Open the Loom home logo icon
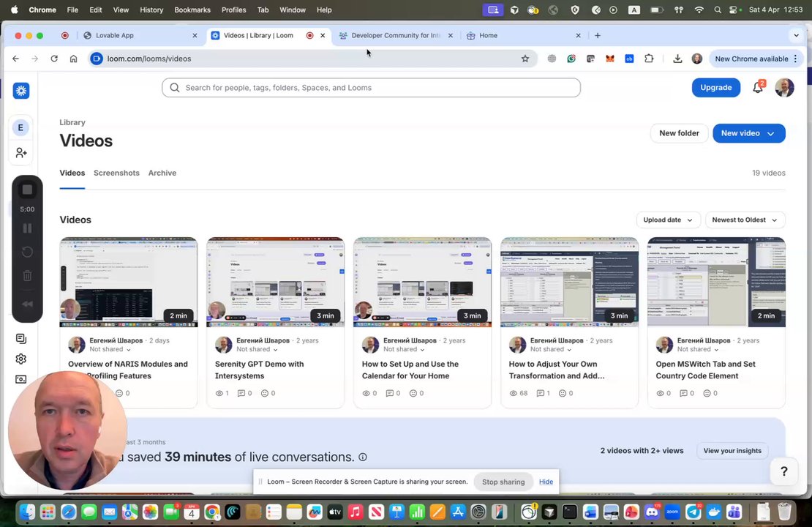Screen dimensions: 812x527 (21, 91)
